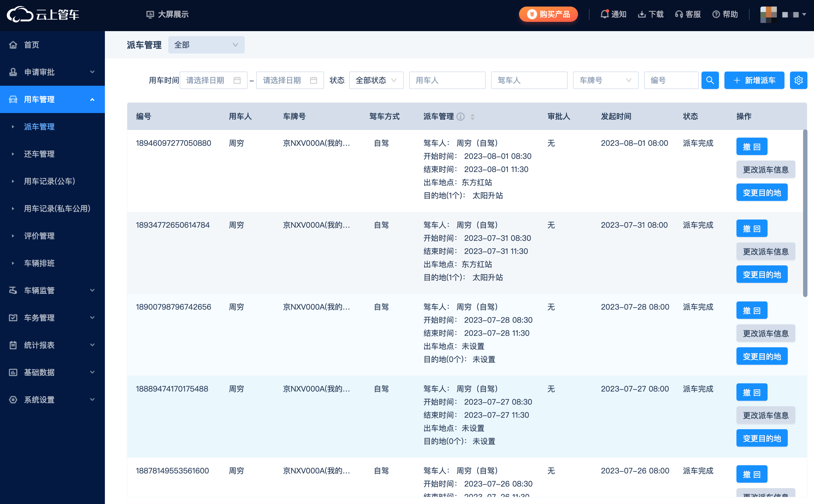The width and height of the screenshot is (814, 504).
Task: Click 变更目的地 for order 18900798796742656
Action: click(762, 356)
